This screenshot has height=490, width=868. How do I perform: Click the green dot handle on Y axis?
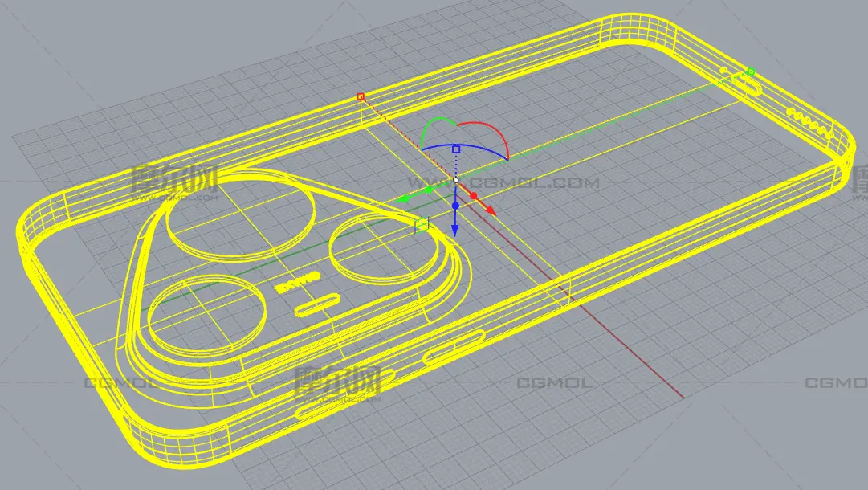tap(429, 190)
